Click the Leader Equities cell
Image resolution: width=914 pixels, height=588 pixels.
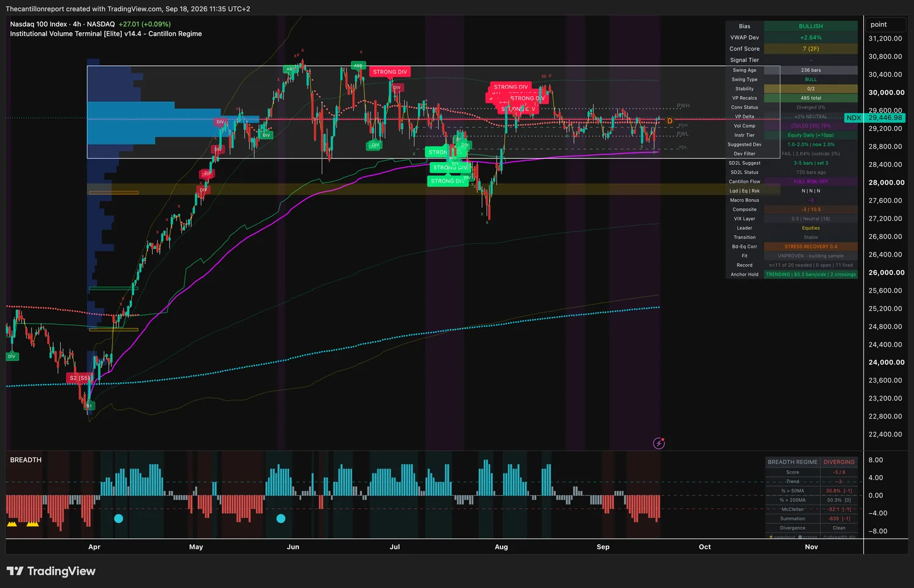click(811, 228)
